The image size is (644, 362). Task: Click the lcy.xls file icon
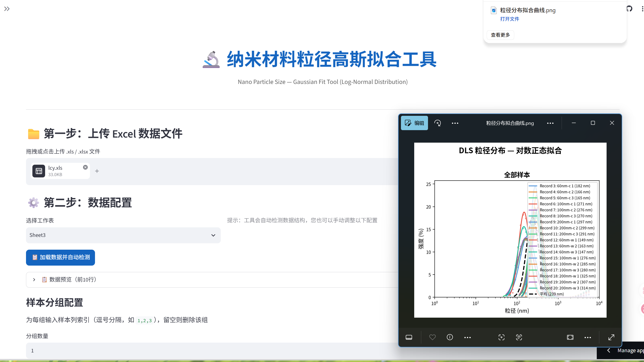click(39, 171)
